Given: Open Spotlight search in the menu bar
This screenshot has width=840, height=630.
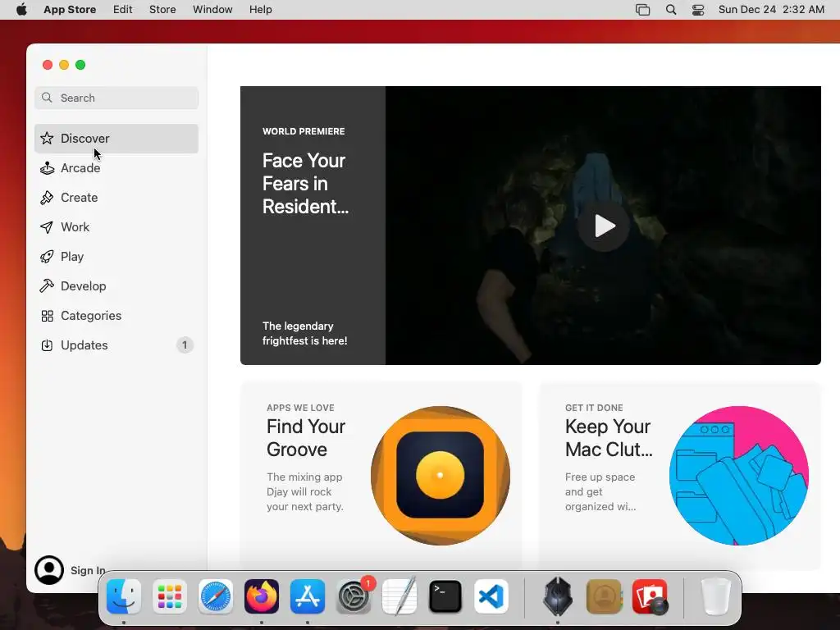Looking at the screenshot, I should (671, 10).
